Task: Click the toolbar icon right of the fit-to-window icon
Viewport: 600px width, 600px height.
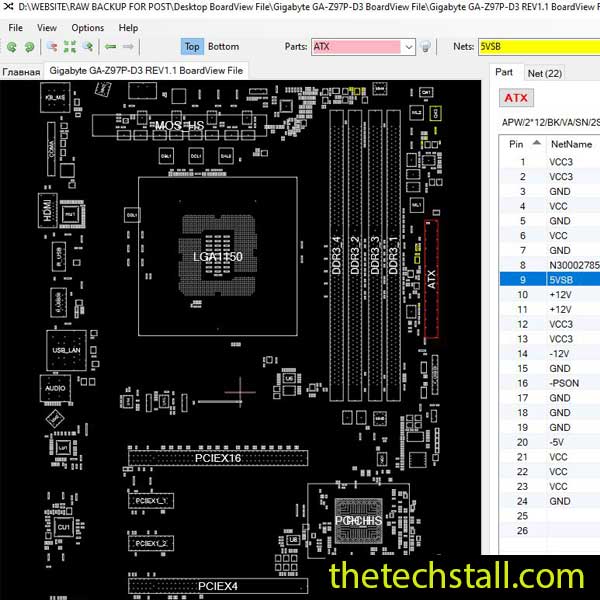Action: click(x=88, y=46)
